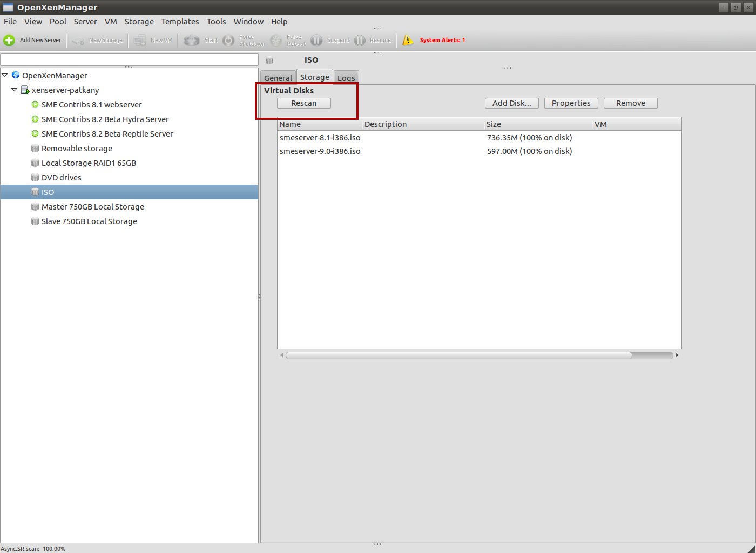This screenshot has width=756, height=553.
Task: Click the ISO disk icon in the tree
Action: coord(35,192)
